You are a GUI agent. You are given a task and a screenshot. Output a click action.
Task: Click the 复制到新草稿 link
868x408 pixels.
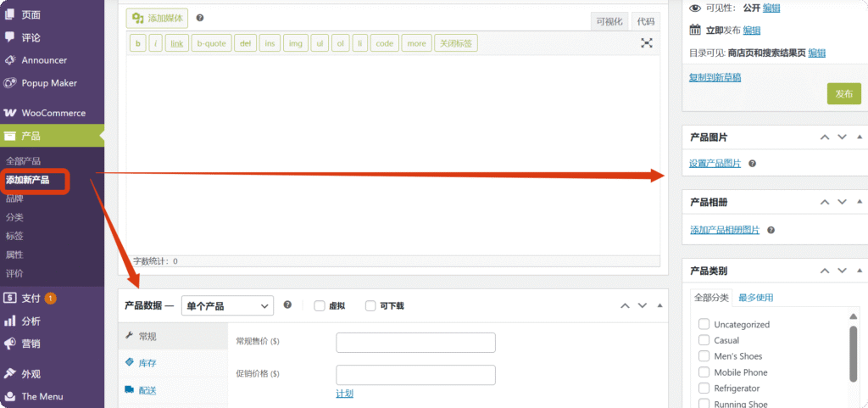(715, 77)
